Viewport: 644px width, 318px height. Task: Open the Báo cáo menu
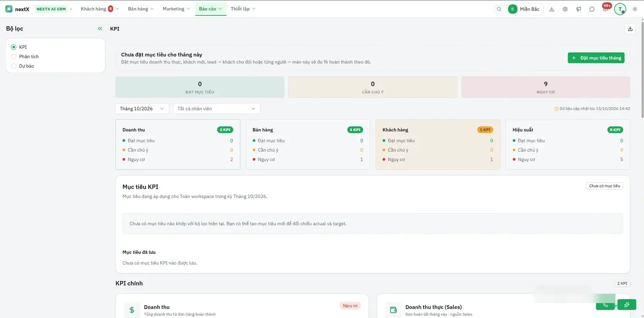(211, 9)
